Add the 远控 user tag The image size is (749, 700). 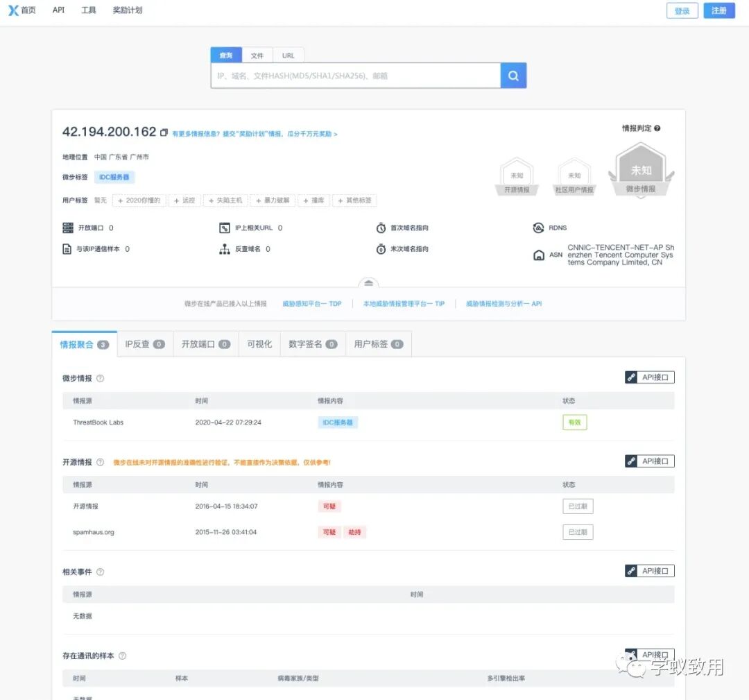pos(184,200)
